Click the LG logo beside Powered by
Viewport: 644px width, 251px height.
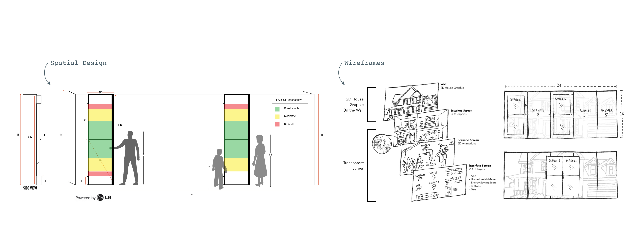coord(104,198)
